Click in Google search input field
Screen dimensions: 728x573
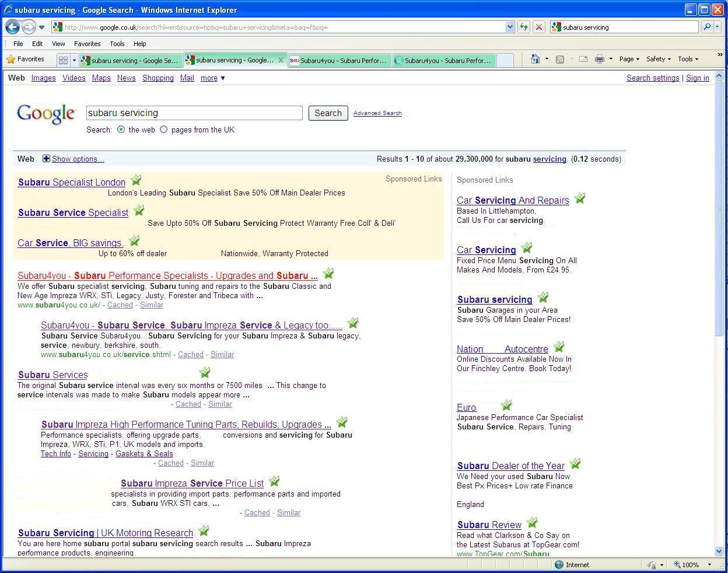(x=194, y=113)
